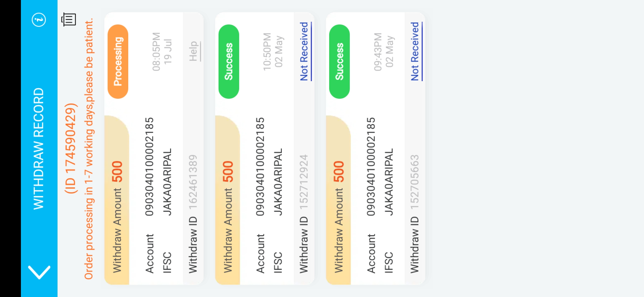The width and height of the screenshot is (644, 297).
Task: Tap the 08:05PM 19 Jul timestamp
Action: (x=162, y=51)
